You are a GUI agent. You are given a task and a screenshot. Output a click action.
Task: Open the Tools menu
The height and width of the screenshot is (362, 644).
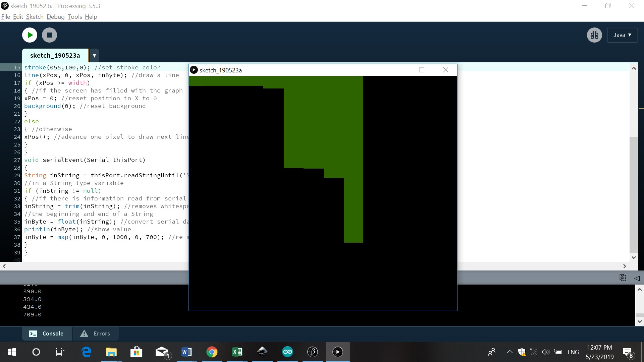click(74, 17)
